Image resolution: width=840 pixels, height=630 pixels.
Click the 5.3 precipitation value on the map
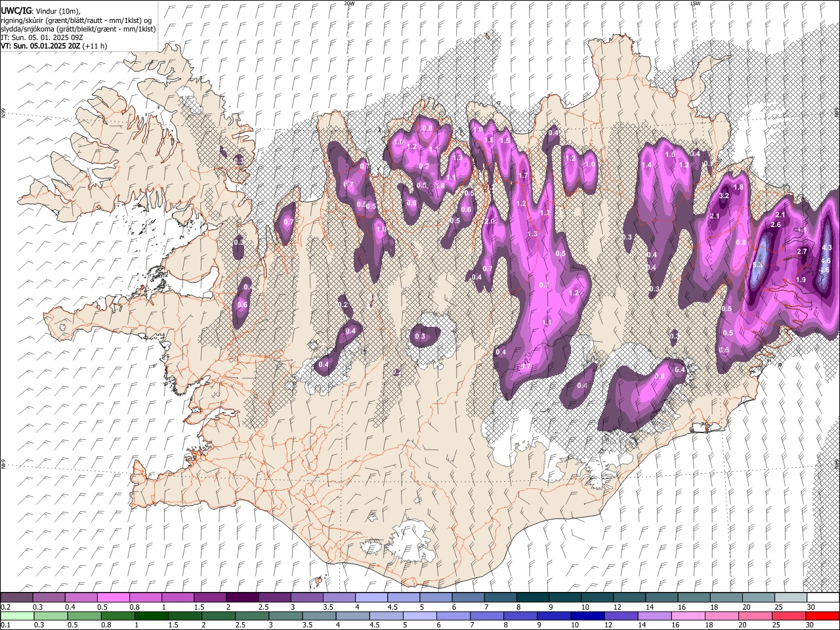pos(759,264)
